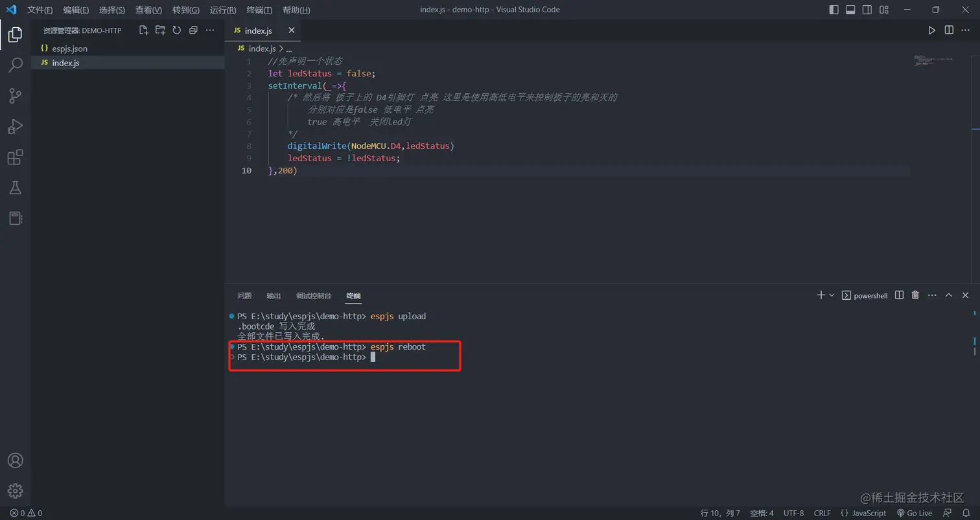980x520 pixels.
Task: Create a new folder in explorer
Action: tap(160, 30)
